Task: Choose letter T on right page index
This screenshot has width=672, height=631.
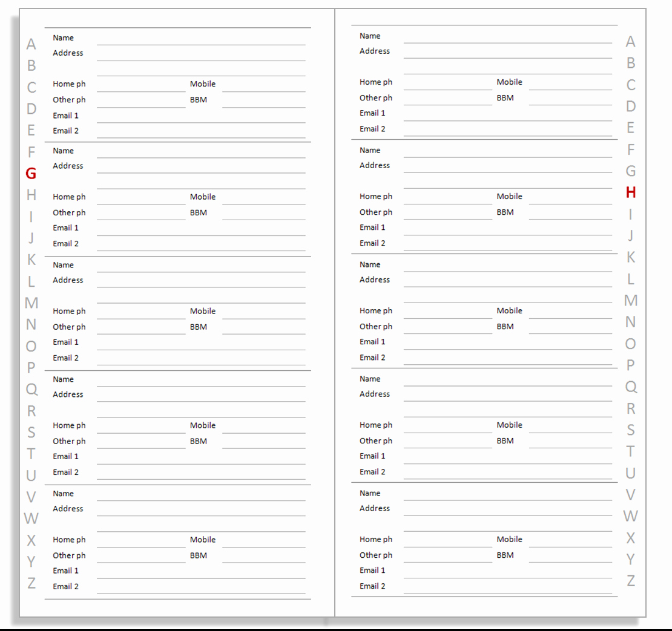Action: coord(630,451)
